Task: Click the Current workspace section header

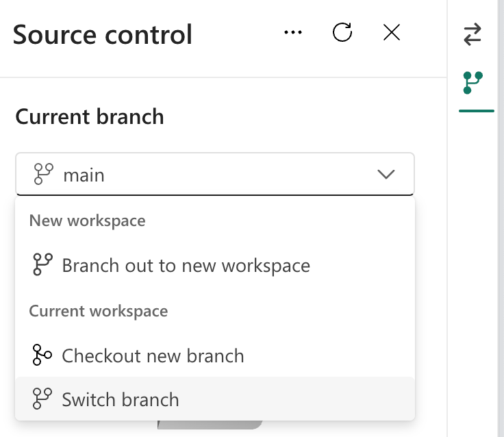Action: (x=98, y=311)
